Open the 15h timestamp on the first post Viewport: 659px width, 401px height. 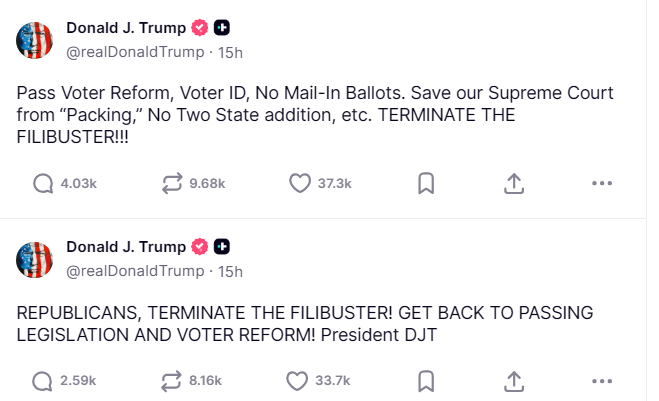point(230,51)
